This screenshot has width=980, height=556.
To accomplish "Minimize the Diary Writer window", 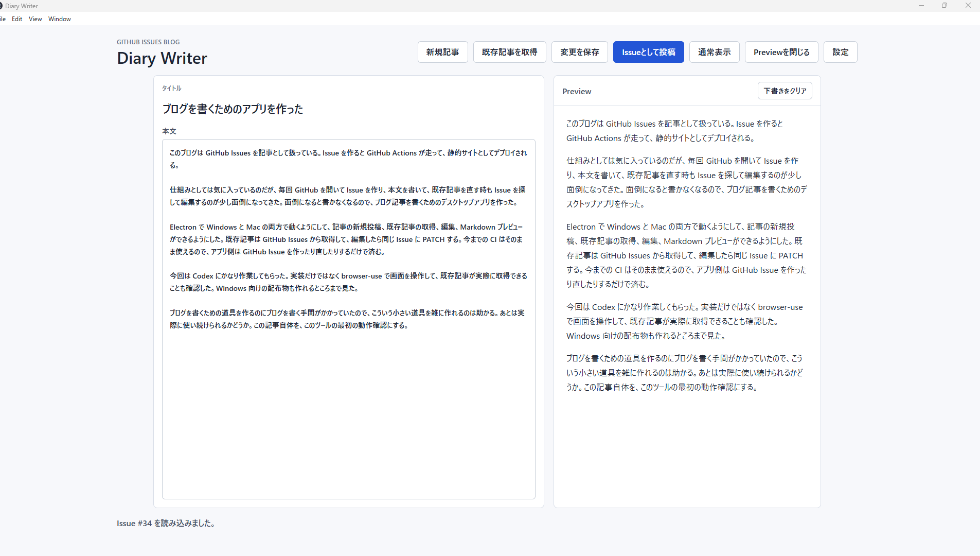I will 921,6.
